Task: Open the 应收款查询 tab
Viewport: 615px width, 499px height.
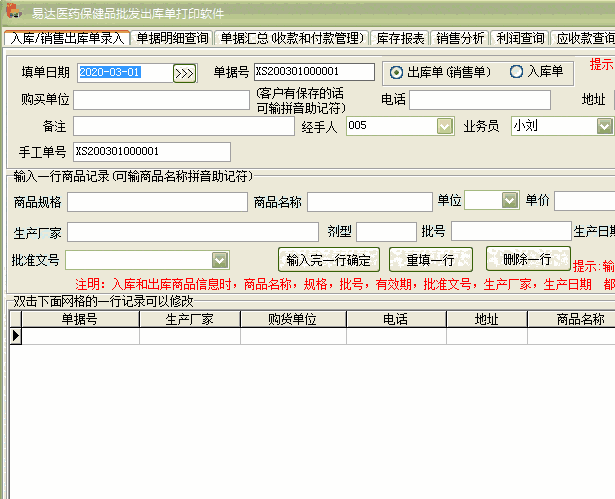Action: 584,38
